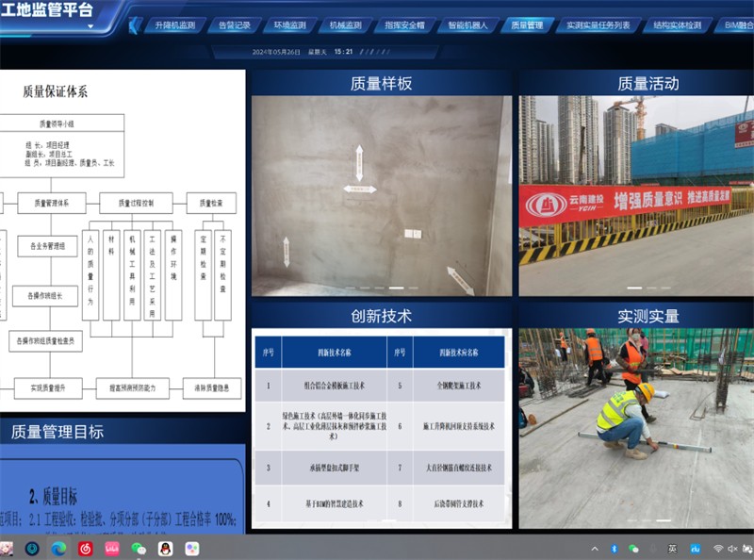
Task: Open the Wi-Fi network icon in tray
Action: [x=718, y=548]
